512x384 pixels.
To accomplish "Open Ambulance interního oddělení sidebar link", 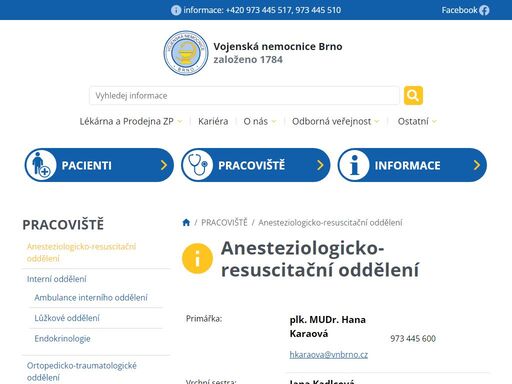I will (91, 297).
